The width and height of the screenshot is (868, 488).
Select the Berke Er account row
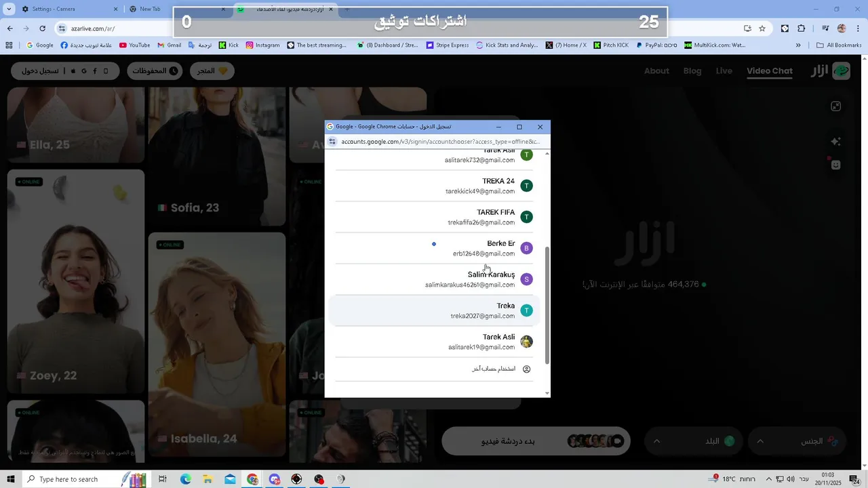tap(434, 248)
